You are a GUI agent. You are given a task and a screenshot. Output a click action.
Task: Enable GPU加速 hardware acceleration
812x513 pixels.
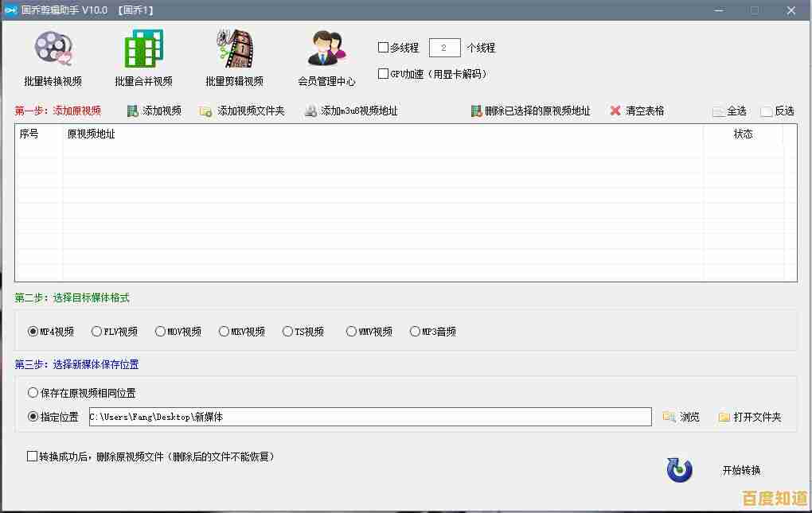point(383,74)
